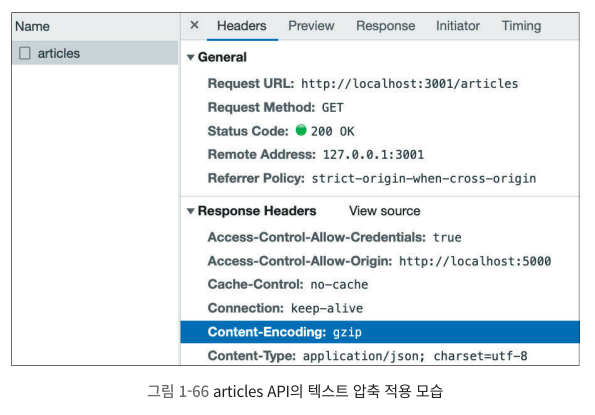595x415 pixels.
Task: Collapse the Response Headers section triangle
Action: pyautogui.click(x=190, y=211)
